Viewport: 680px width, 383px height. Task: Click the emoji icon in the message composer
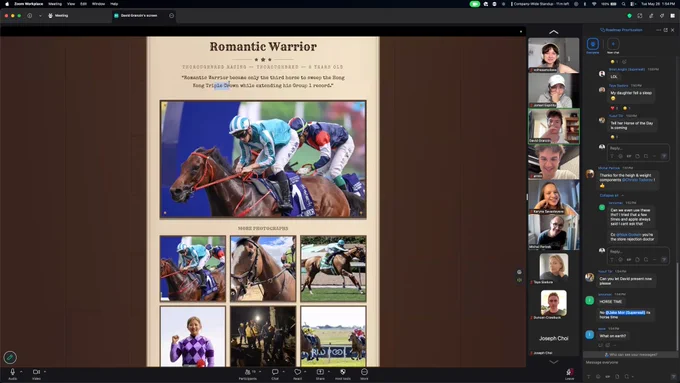pos(598,376)
